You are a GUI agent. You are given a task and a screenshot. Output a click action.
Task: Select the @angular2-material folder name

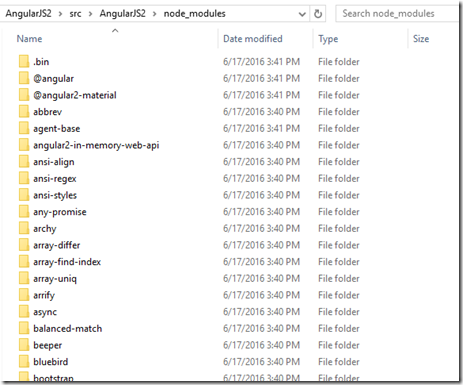[75, 95]
